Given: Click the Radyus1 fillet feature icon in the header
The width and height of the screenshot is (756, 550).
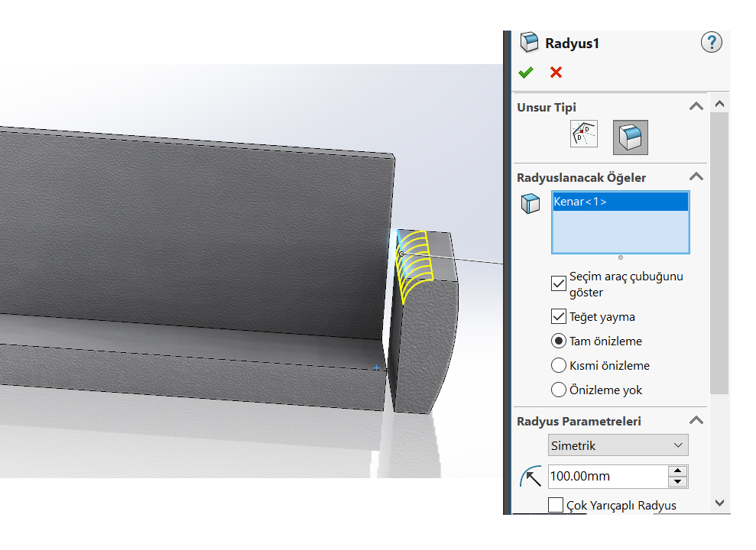Looking at the screenshot, I should [x=529, y=42].
